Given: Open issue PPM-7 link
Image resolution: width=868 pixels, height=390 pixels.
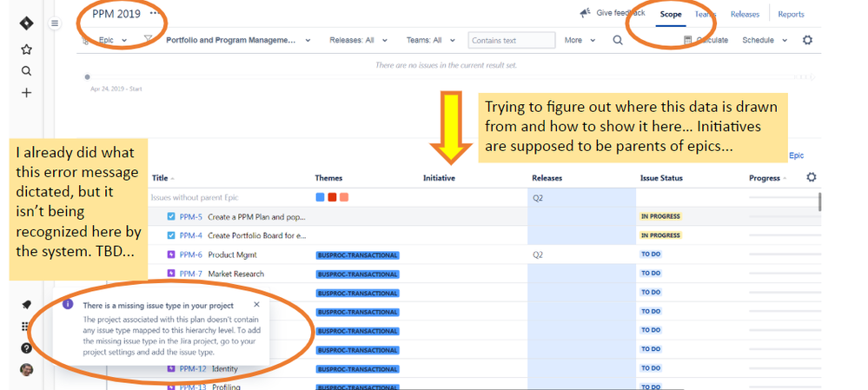Looking at the screenshot, I should pyautogui.click(x=191, y=274).
